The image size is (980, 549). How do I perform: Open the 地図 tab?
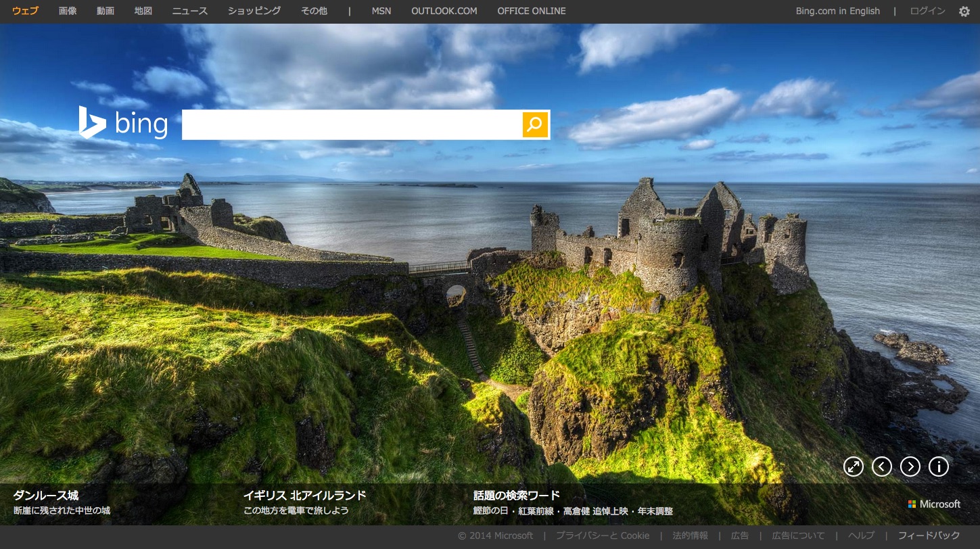[143, 11]
